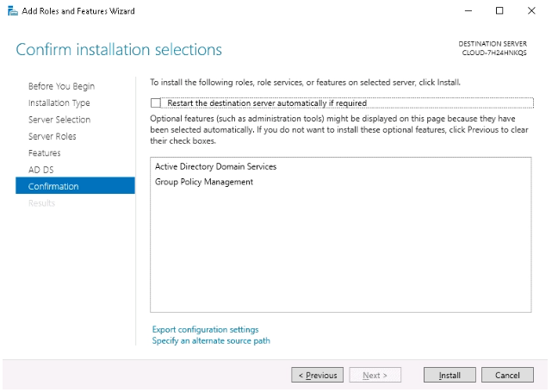Click the wizard icon in title bar
558x392 pixels.
12,11
